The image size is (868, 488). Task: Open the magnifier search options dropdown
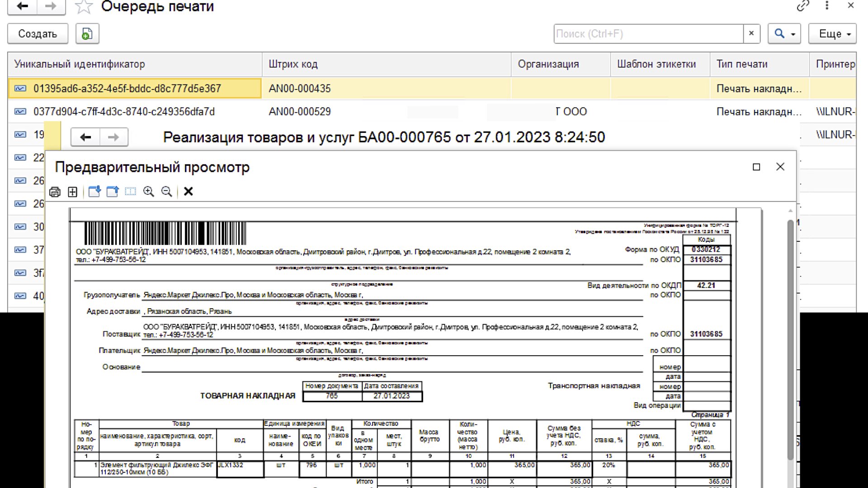pyautogui.click(x=784, y=34)
